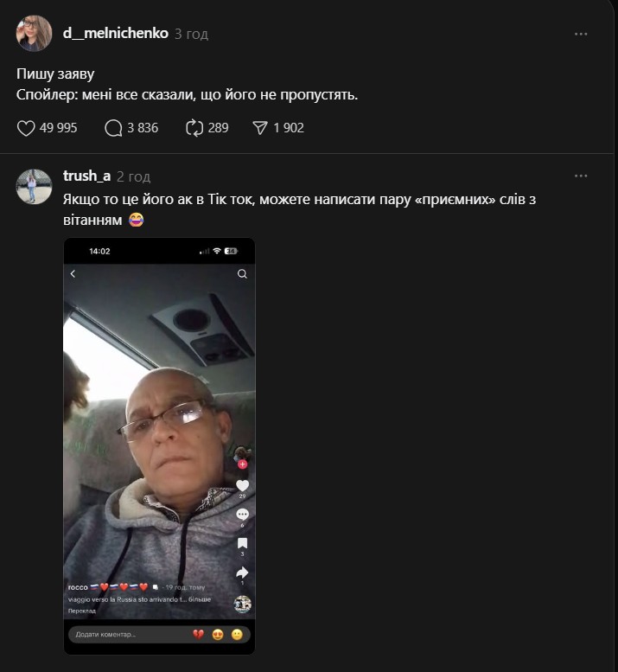Open comments on the post with 3 836 replies
618x672 pixels.
(x=113, y=128)
